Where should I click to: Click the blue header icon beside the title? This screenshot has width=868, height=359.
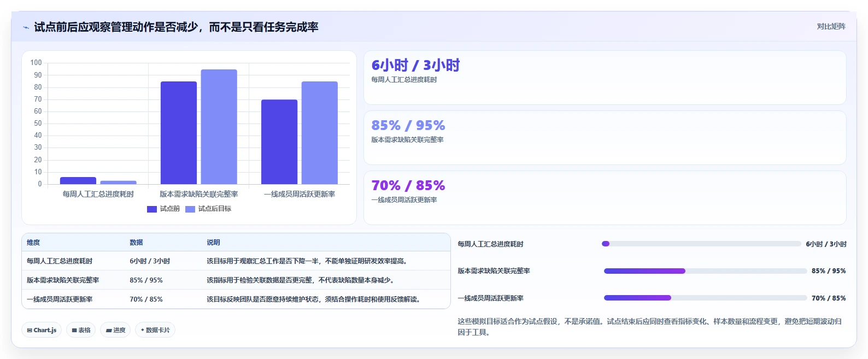point(26,27)
